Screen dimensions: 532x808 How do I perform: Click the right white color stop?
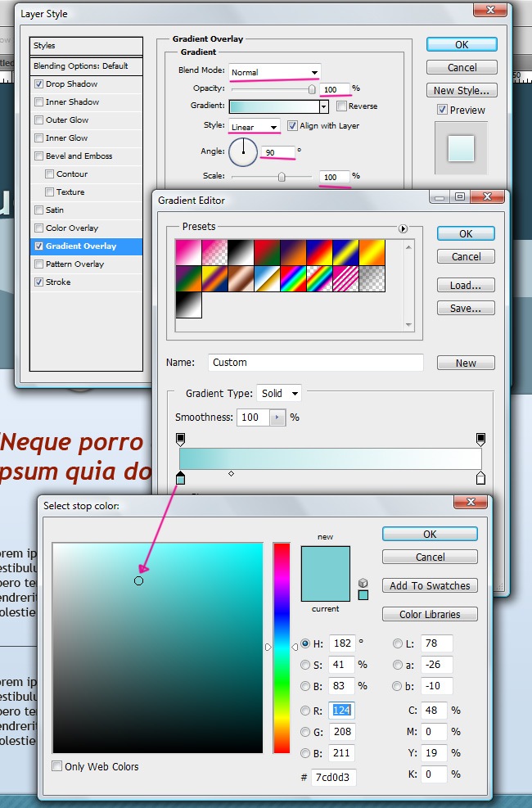(x=480, y=478)
